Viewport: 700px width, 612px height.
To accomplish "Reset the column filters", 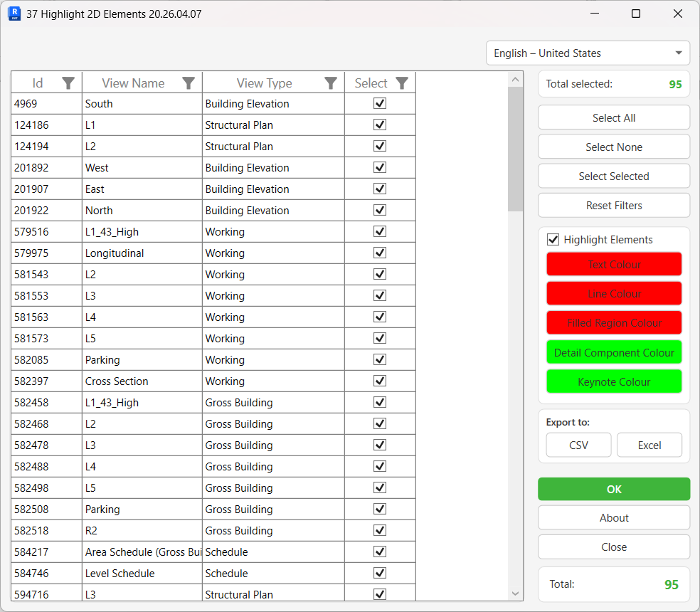I will (613, 205).
